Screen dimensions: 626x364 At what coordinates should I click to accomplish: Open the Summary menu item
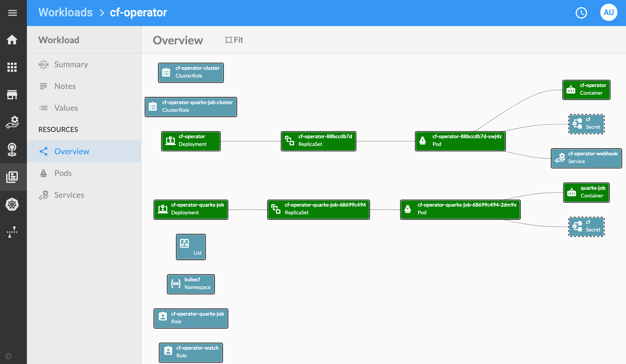pos(71,65)
